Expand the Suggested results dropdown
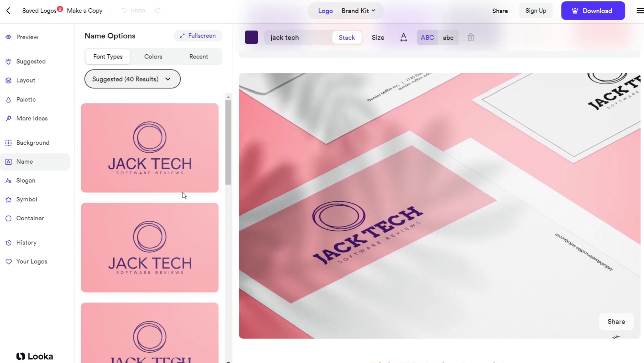This screenshot has width=644, height=363. coord(132,79)
